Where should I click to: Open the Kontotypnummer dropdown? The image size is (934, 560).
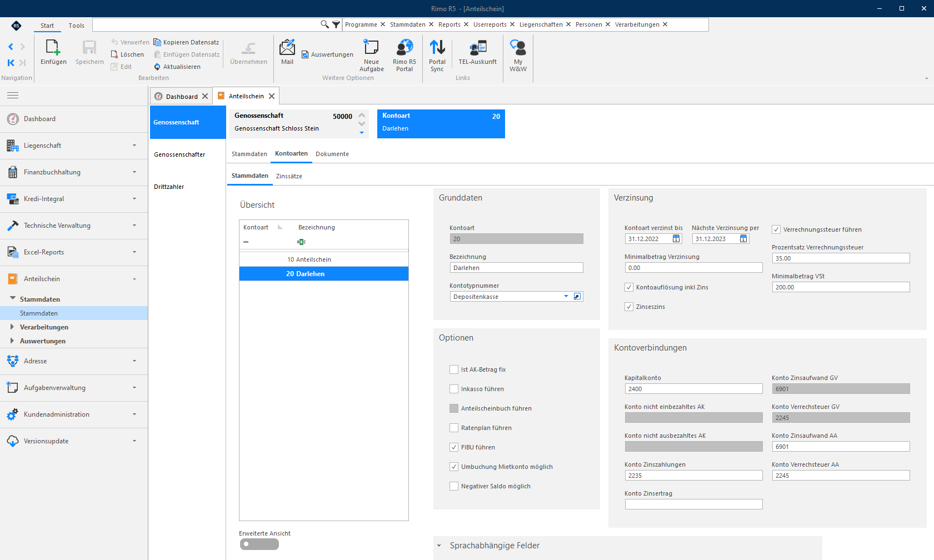(566, 297)
